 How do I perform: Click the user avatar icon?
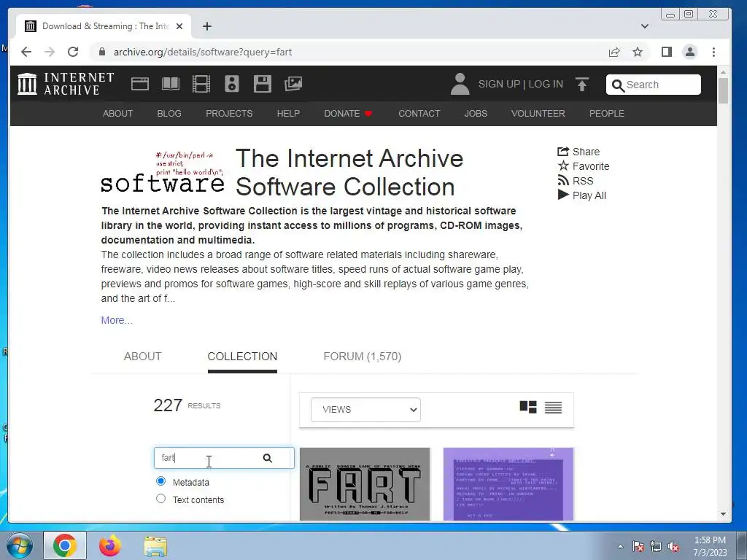click(460, 84)
